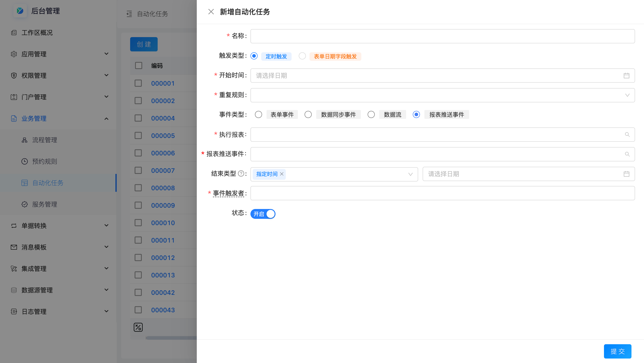
Task: Toggle the 状态 开启 switch
Action: pos(263,214)
